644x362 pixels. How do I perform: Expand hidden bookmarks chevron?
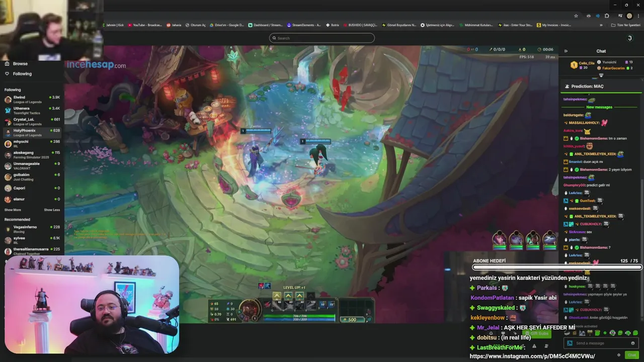tap(601, 25)
